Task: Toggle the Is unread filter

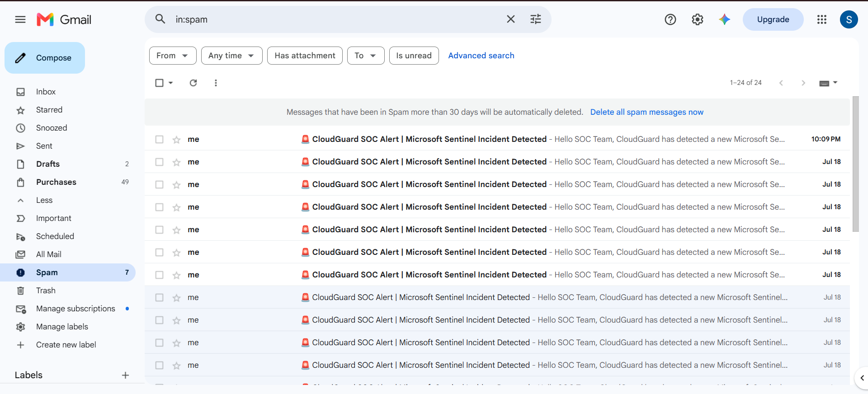Action: 414,56
